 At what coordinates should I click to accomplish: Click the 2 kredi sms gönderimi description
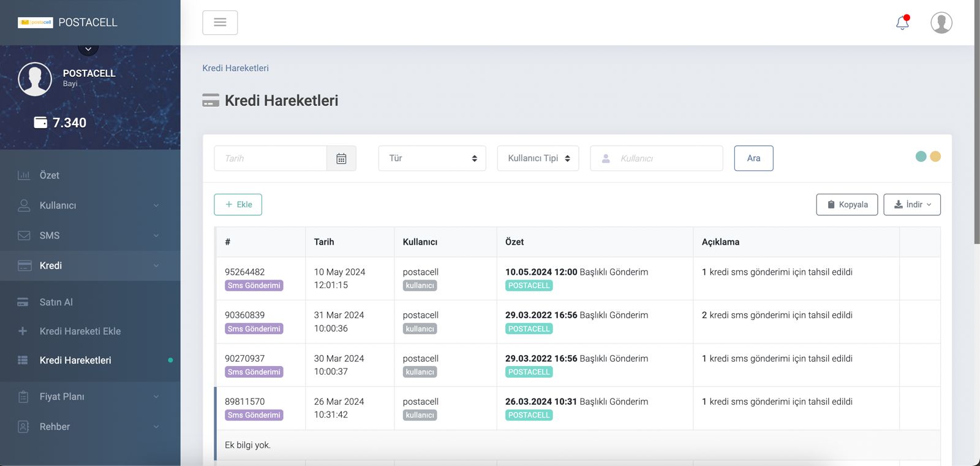(777, 315)
